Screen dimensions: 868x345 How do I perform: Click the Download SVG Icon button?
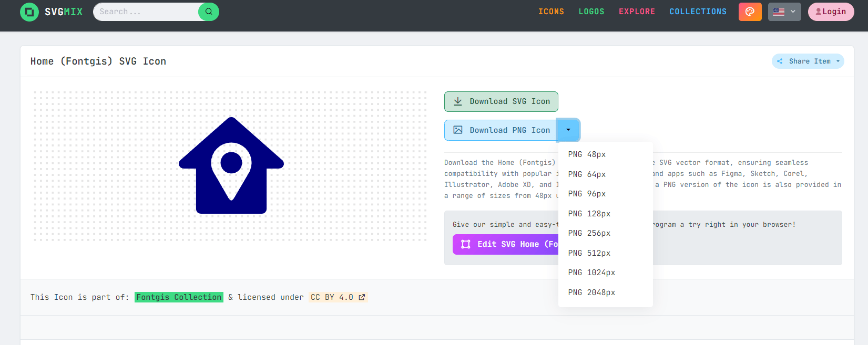coord(501,102)
